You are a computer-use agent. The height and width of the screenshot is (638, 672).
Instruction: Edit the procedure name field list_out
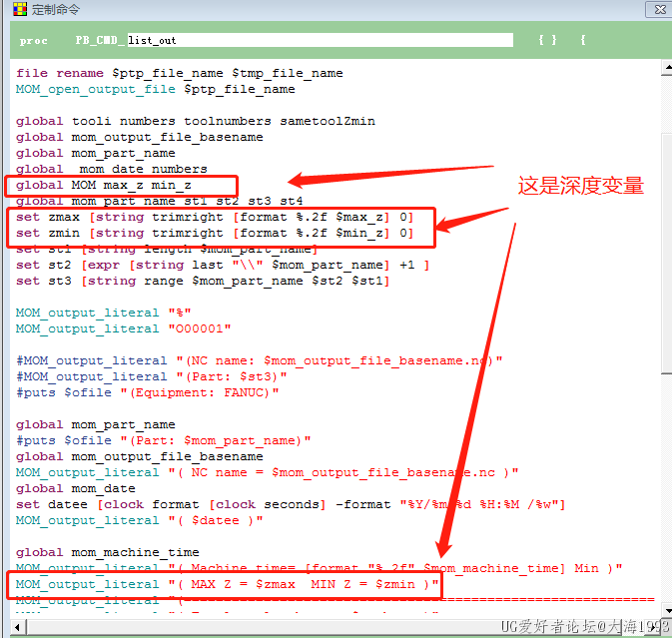click(x=320, y=40)
